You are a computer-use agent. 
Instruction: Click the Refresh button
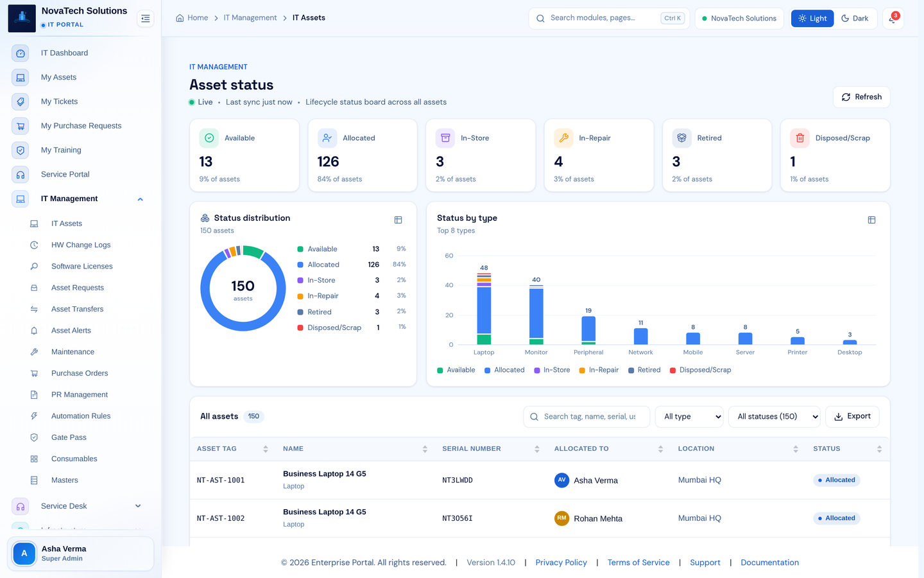click(861, 97)
